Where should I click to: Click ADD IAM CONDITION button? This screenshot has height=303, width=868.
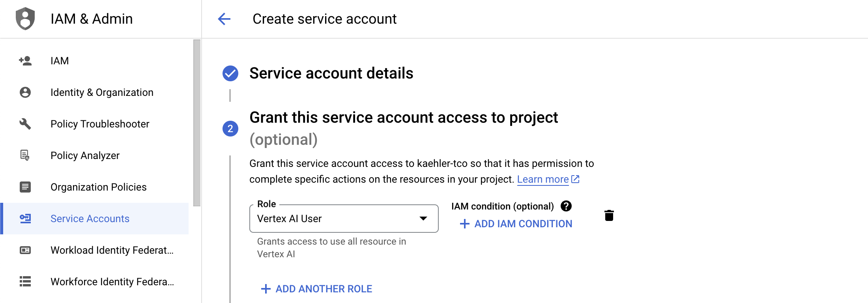tap(516, 224)
